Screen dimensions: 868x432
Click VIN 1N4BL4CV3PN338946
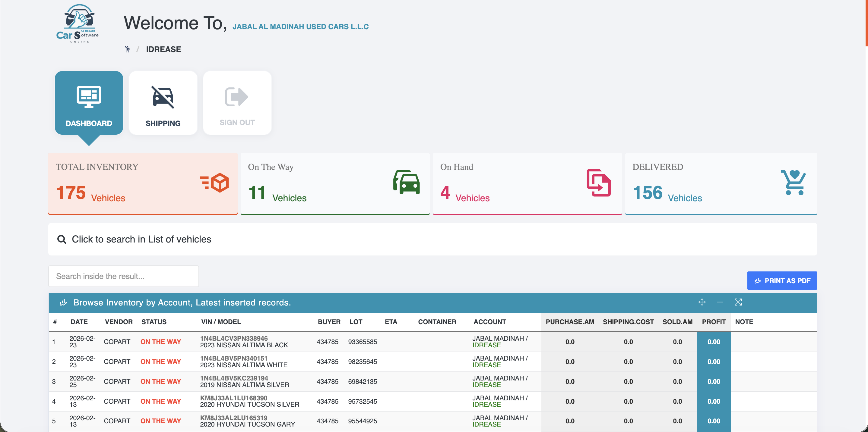coord(234,339)
